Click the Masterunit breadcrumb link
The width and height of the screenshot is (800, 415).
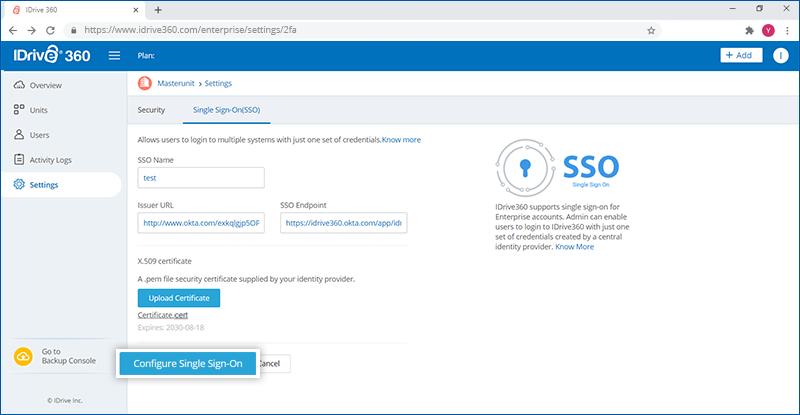point(176,83)
